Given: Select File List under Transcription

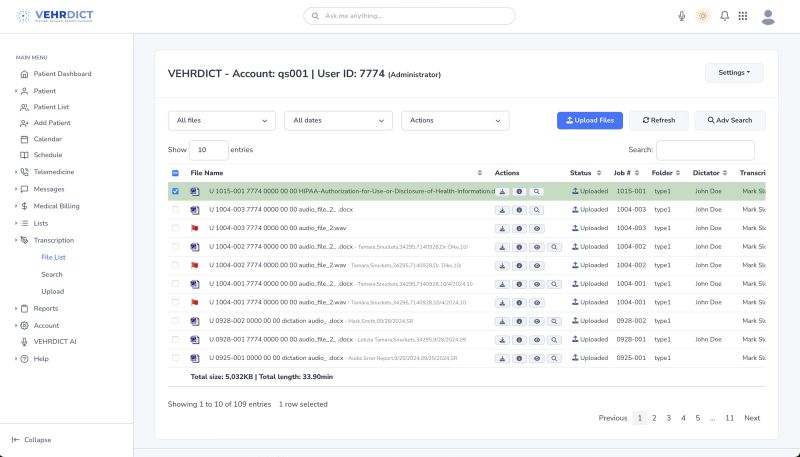Looking at the screenshot, I should [54, 258].
